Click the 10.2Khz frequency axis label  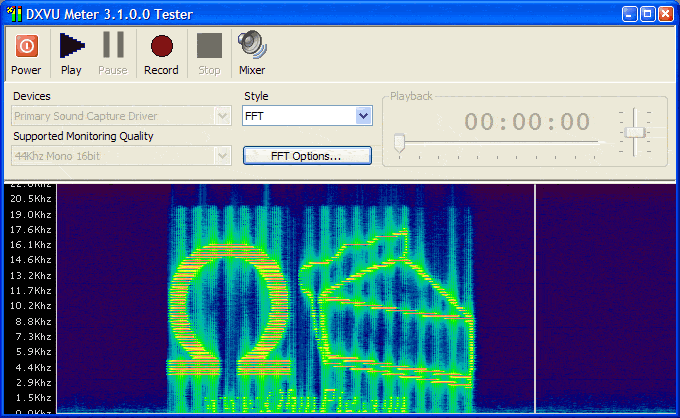pos(31,306)
